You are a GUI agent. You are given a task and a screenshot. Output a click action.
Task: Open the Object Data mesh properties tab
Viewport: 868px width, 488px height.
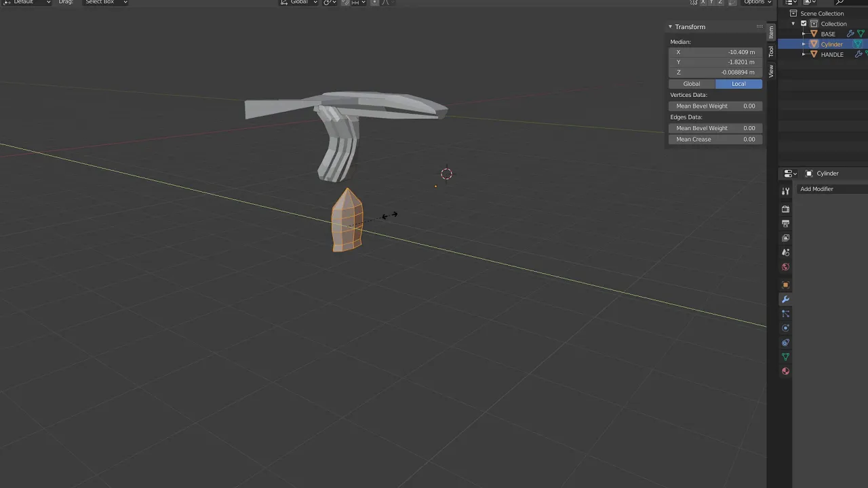pyautogui.click(x=786, y=357)
